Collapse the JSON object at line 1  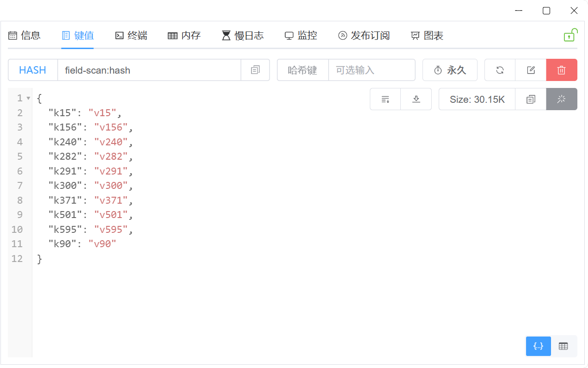pos(28,98)
